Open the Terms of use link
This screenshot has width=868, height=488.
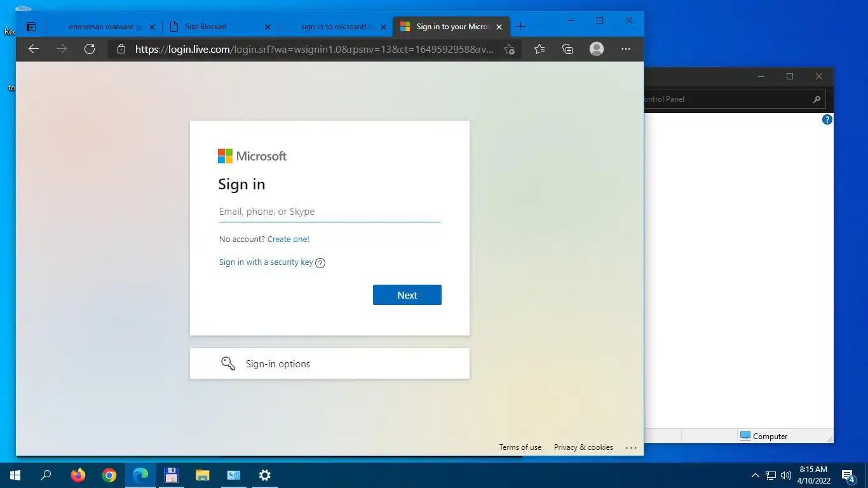520,447
